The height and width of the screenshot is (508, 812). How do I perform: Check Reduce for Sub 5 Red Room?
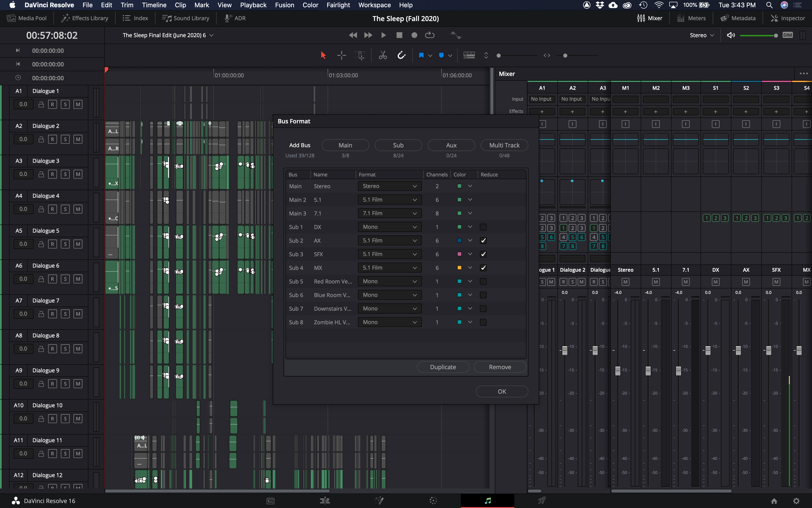point(483,281)
